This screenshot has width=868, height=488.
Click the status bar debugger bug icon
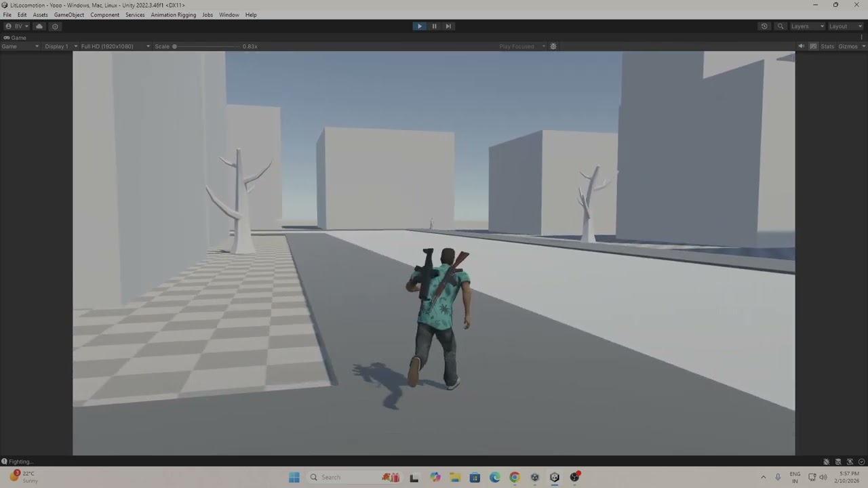826,462
